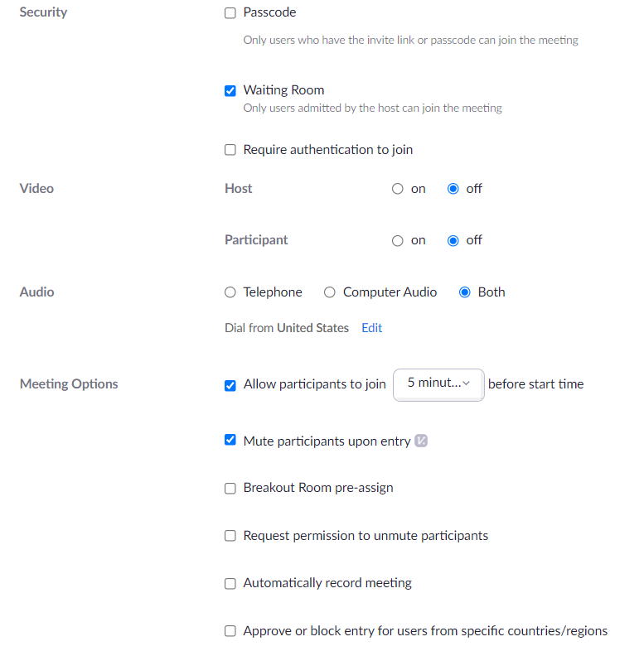Uncheck Allow participants to join early

[230, 386]
